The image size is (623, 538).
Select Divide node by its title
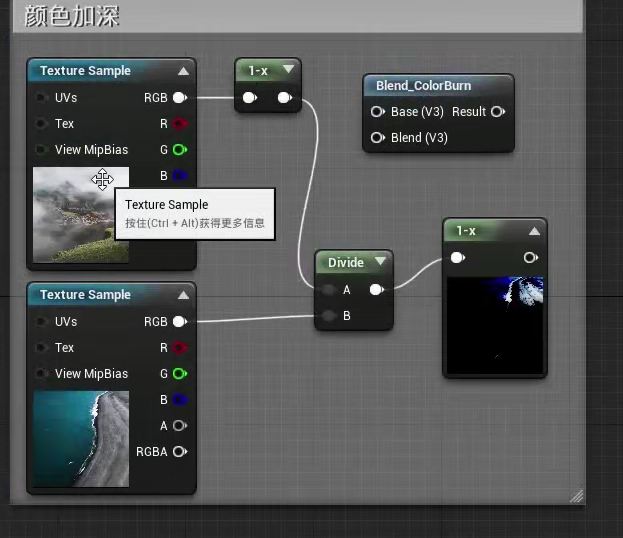pyautogui.click(x=346, y=263)
